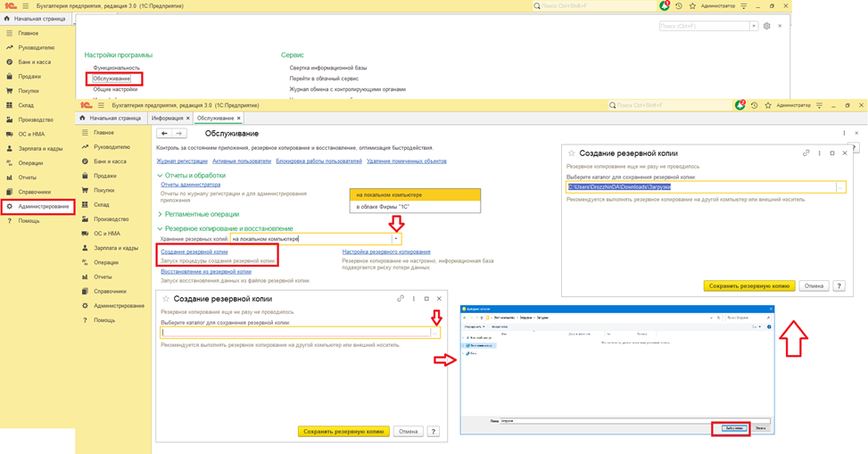
Task: Click Создание резервной копии link
Action: (x=194, y=252)
